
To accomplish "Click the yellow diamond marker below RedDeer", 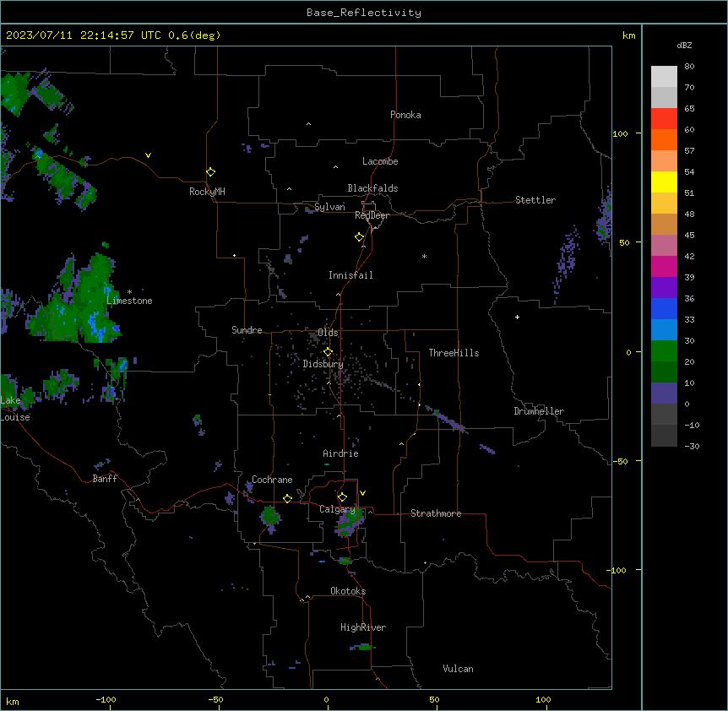I will (359, 237).
